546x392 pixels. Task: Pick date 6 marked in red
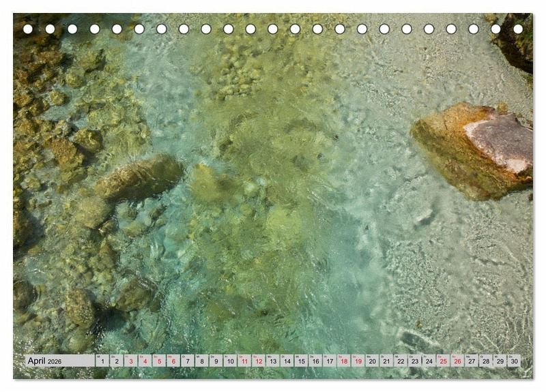(173, 361)
